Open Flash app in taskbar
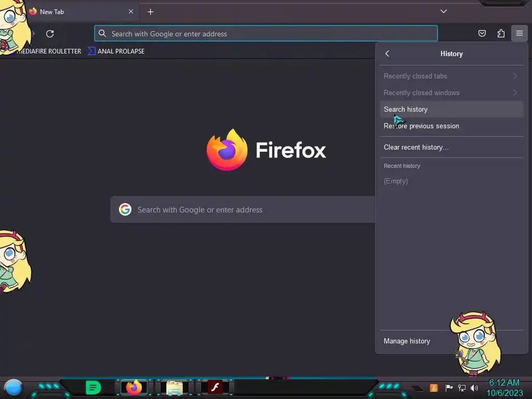This screenshot has width=532, height=399. click(215, 387)
